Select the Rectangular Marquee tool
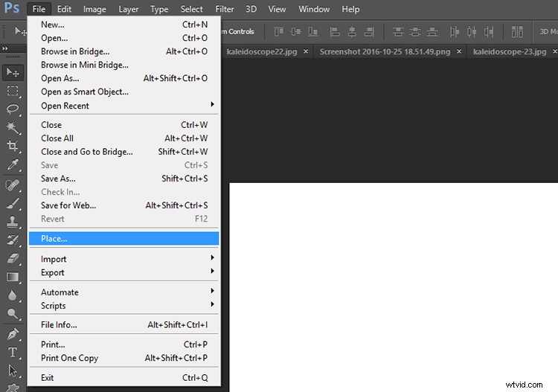The image size is (558, 392). pyautogui.click(x=13, y=91)
